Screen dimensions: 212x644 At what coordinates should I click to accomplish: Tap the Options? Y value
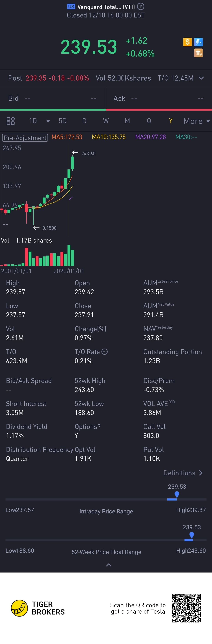point(76,436)
